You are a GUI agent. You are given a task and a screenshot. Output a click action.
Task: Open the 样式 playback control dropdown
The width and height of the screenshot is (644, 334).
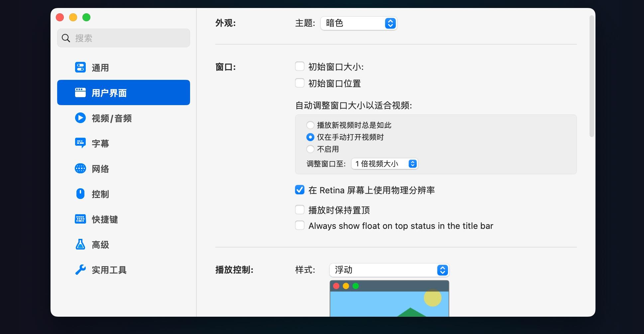tap(389, 270)
